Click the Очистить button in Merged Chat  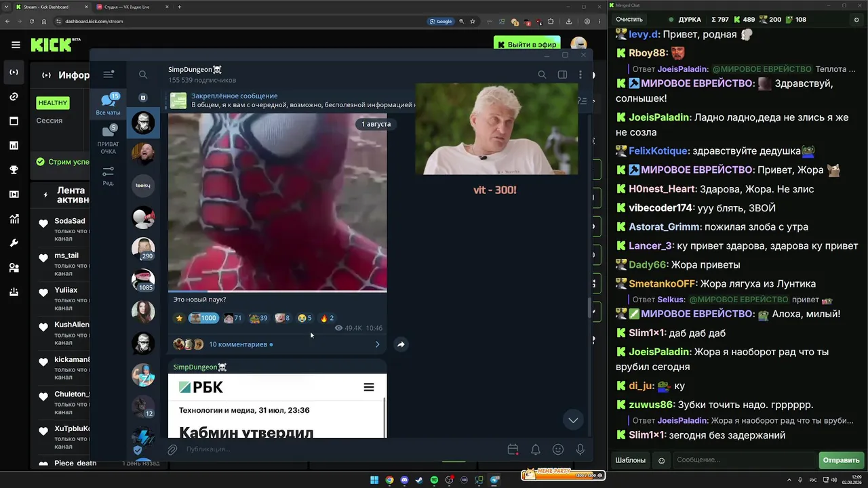(x=629, y=20)
